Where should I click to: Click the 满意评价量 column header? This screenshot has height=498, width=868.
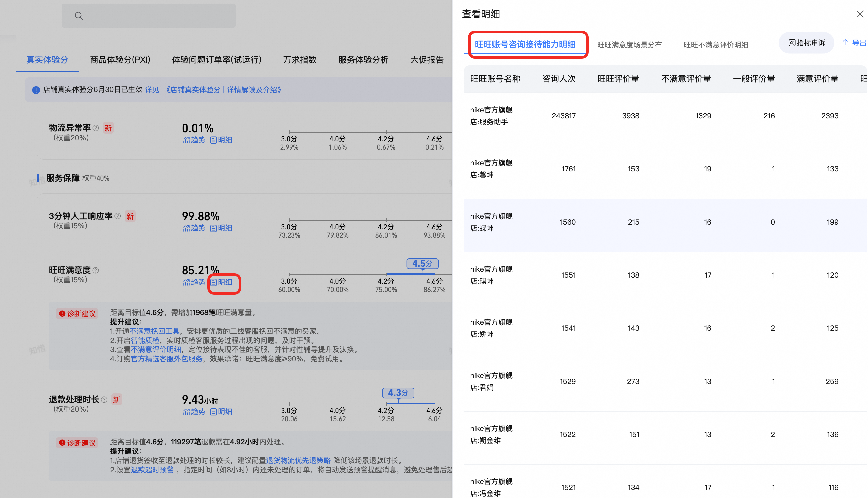pos(817,79)
